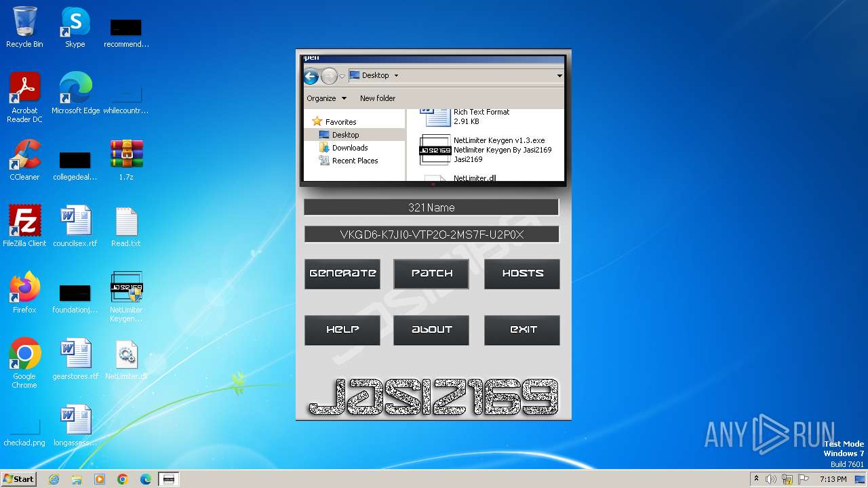
Task: Click the 321Name name field
Action: tap(431, 207)
